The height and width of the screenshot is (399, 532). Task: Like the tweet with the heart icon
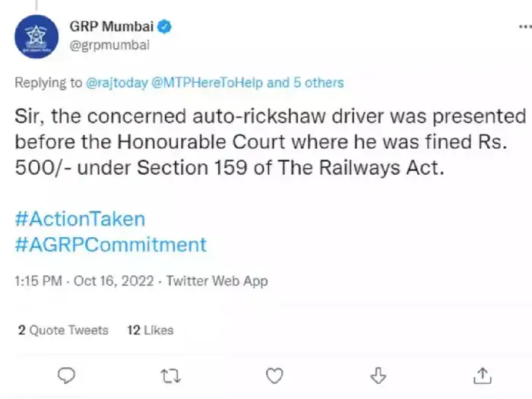point(274,375)
